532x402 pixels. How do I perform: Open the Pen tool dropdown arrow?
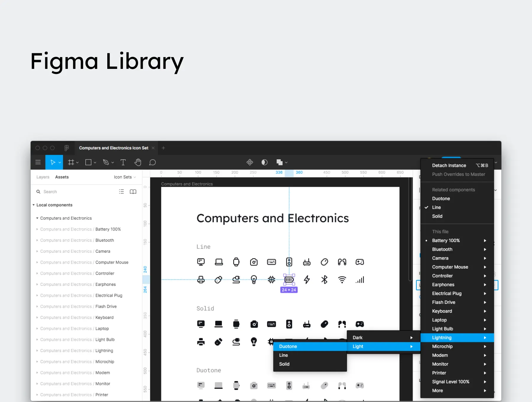click(x=113, y=163)
